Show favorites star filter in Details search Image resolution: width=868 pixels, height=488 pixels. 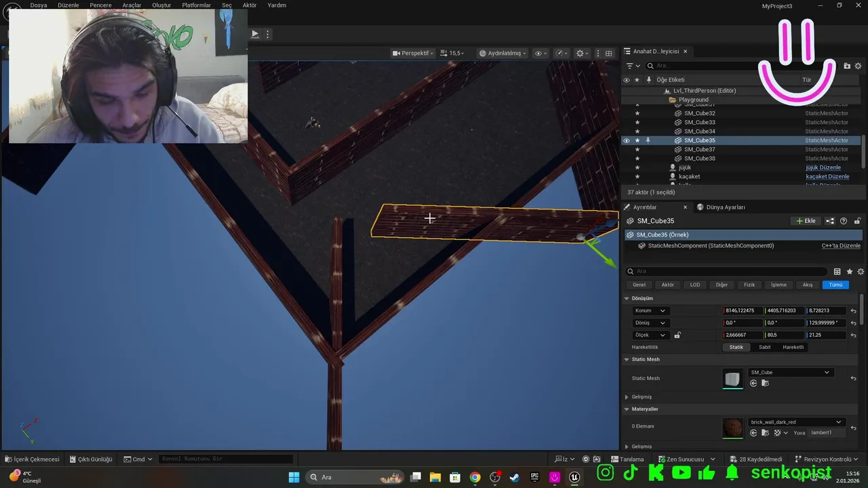pos(850,271)
